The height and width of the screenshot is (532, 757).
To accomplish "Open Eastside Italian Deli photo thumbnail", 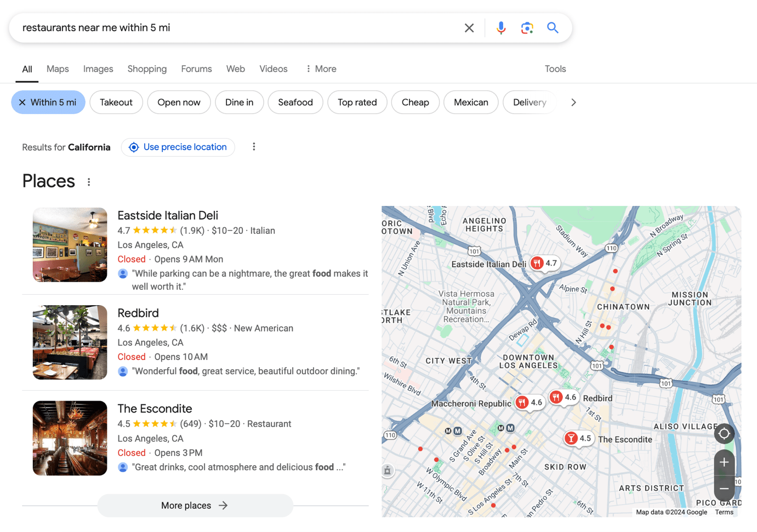I will click(x=70, y=245).
